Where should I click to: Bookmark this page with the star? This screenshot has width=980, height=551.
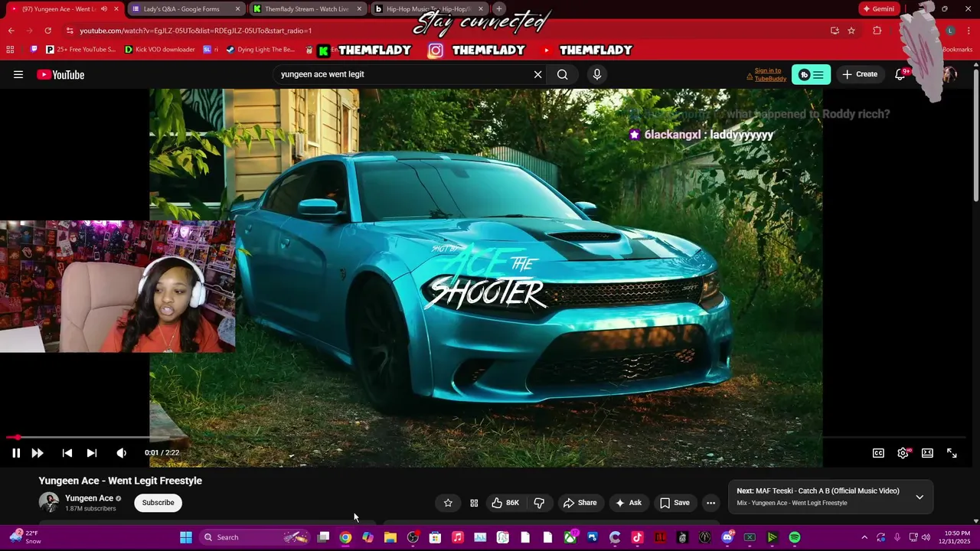851,31
